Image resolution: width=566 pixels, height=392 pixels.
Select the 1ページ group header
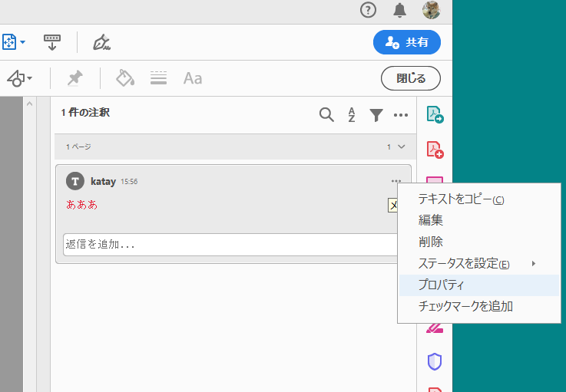pyautogui.click(x=235, y=147)
